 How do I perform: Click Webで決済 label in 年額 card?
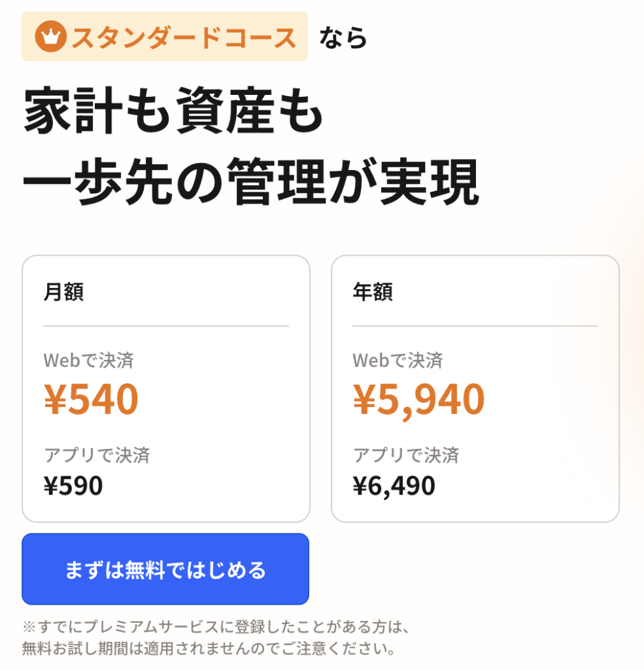pyautogui.click(x=398, y=360)
